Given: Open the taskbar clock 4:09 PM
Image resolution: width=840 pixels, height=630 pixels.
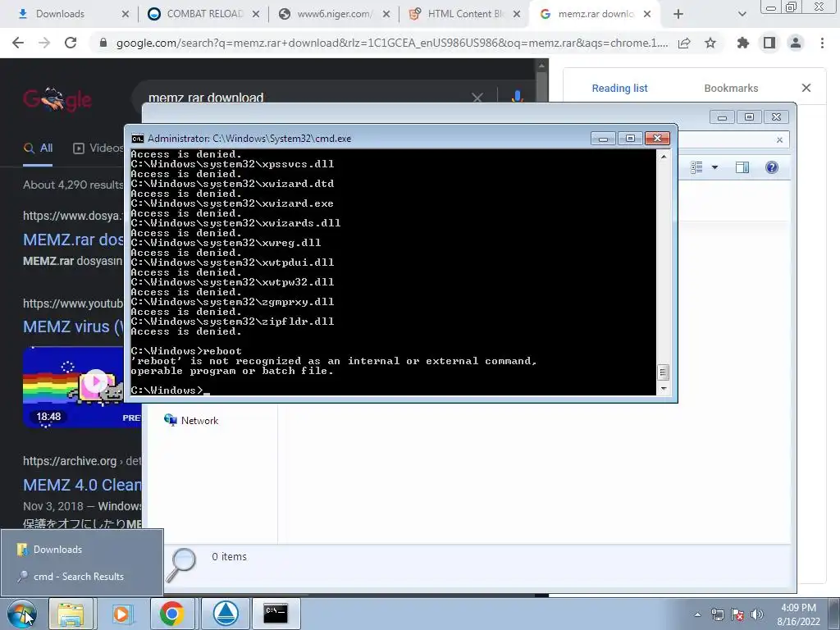Looking at the screenshot, I should 798,614.
